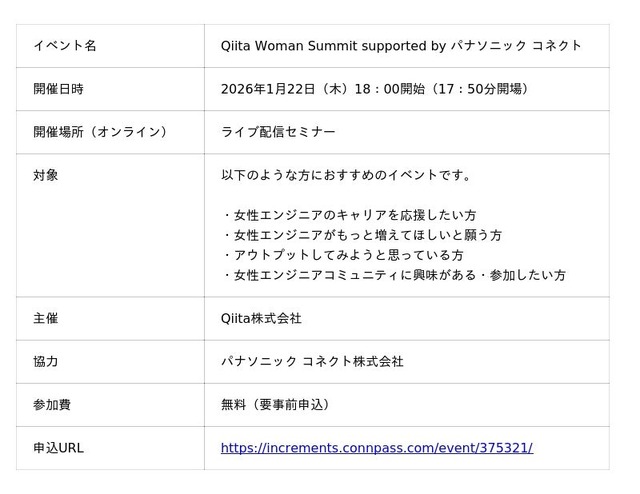Click the 参加費 label cell

point(52,404)
